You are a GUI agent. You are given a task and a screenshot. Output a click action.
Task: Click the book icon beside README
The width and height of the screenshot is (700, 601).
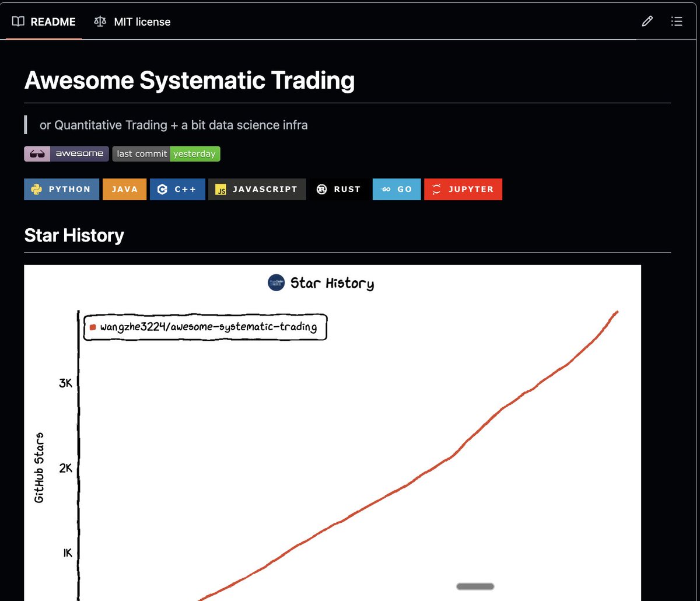tap(19, 22)
